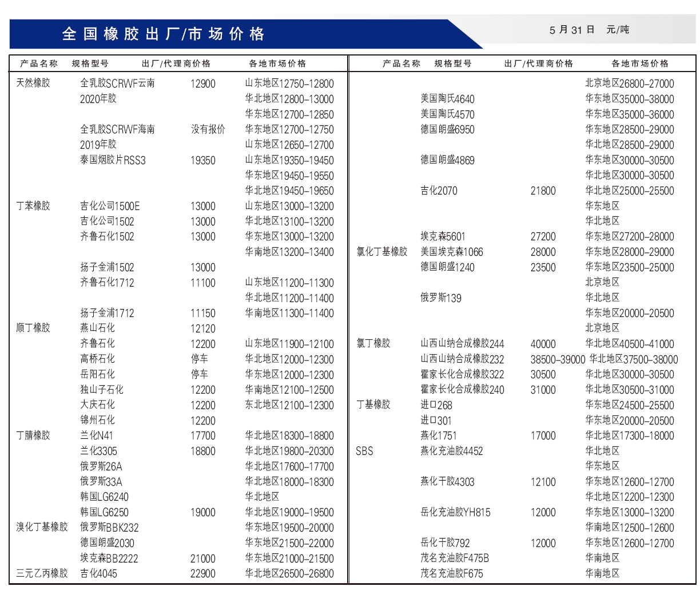Click product 高桥石化
Screen dimensions: 700x590
pos(97,359)
